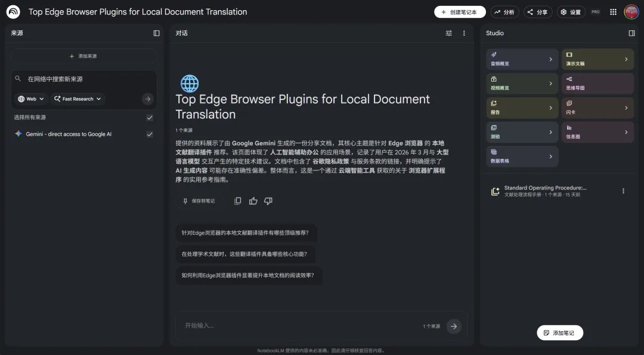
Task: Expand 数据表格 options chevron
Action: [x=551, y=156]
